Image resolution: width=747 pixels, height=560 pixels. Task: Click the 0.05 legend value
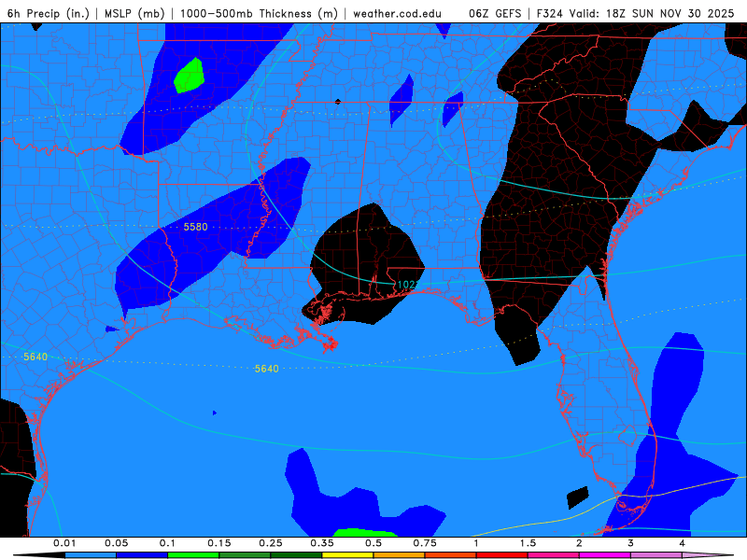coord(116,543)
